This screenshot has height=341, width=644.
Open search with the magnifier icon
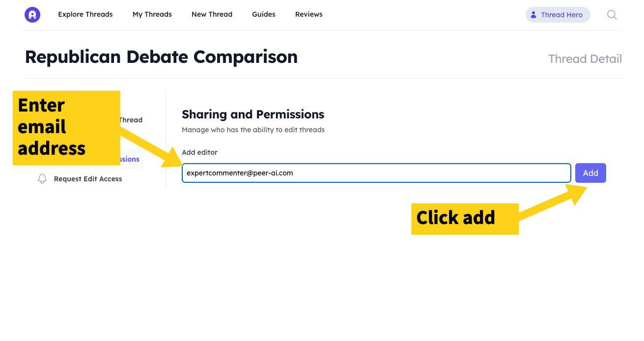(612, 15)
